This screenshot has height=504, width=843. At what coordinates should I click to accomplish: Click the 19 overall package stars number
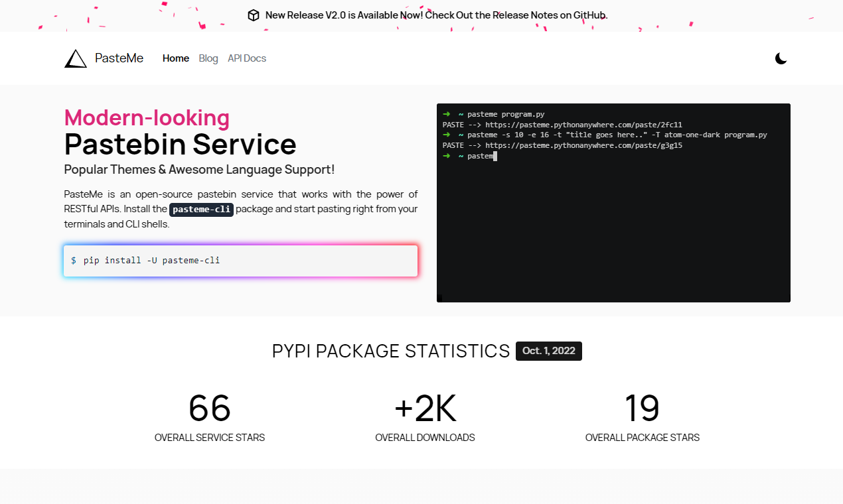[x=642, y=408]
